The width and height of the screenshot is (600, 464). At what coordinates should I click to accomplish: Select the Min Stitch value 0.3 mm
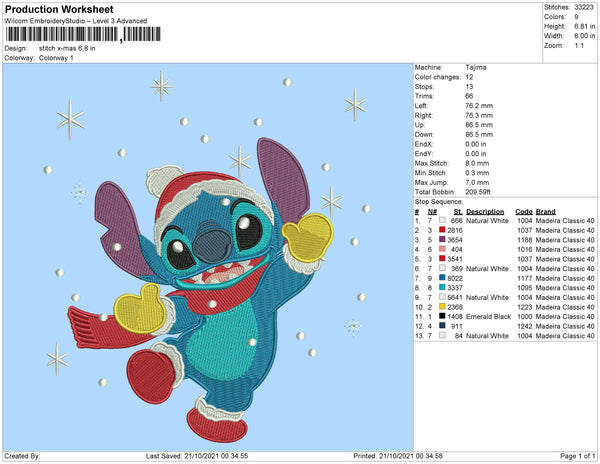[478, 173]
